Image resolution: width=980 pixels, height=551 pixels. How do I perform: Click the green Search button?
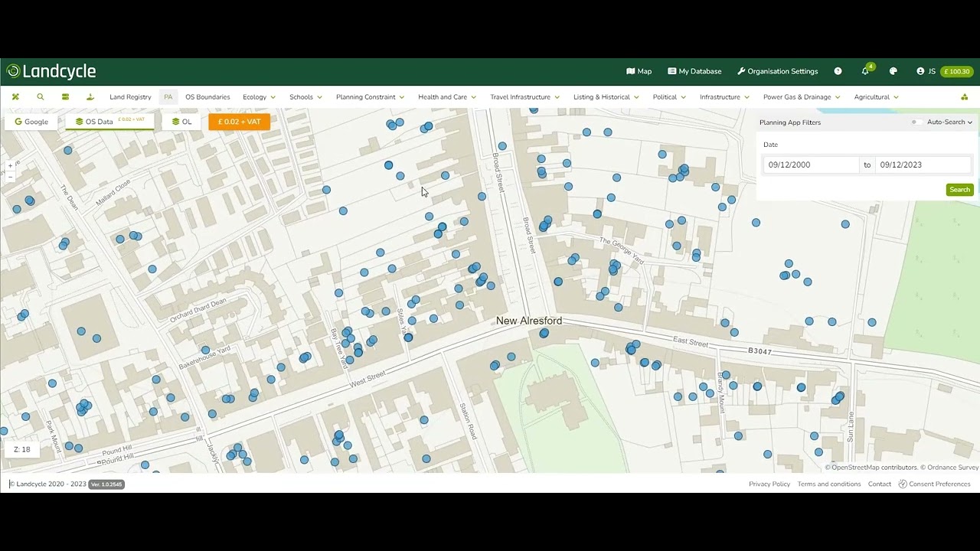tap(959, 190)
